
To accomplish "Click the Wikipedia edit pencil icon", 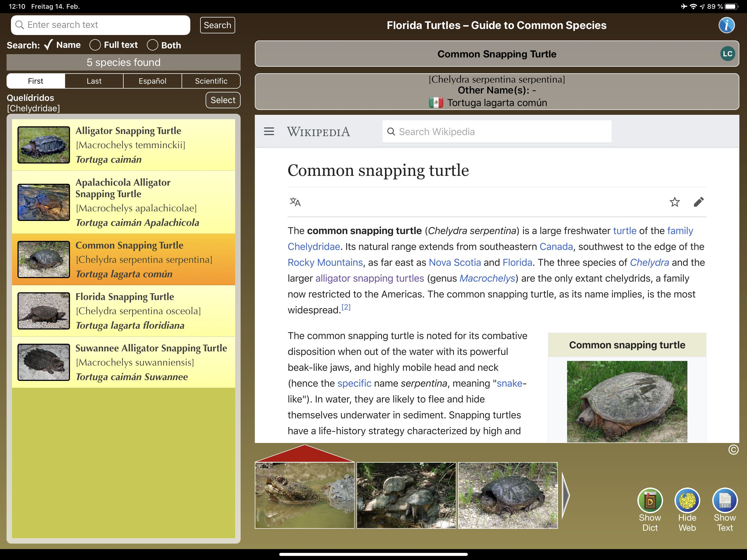I will pyautogui.click(x=698, y=202).
